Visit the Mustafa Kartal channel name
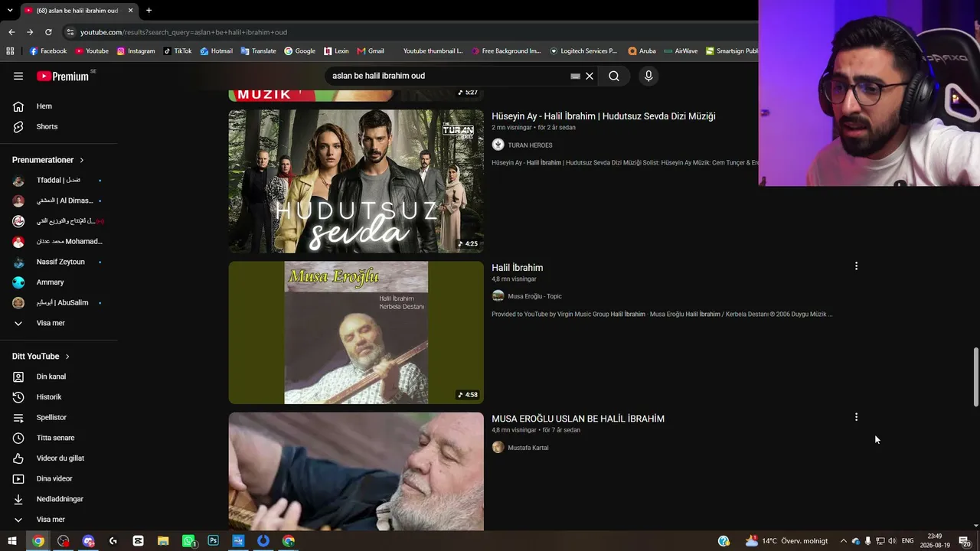This screenshot has width=980, height=551. pos(528,448)
